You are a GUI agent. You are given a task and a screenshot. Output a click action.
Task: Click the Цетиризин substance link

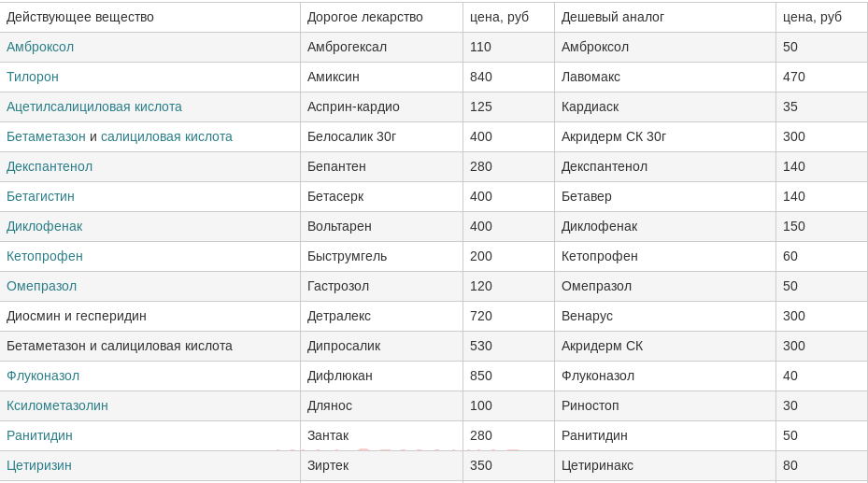coord(38,465)
